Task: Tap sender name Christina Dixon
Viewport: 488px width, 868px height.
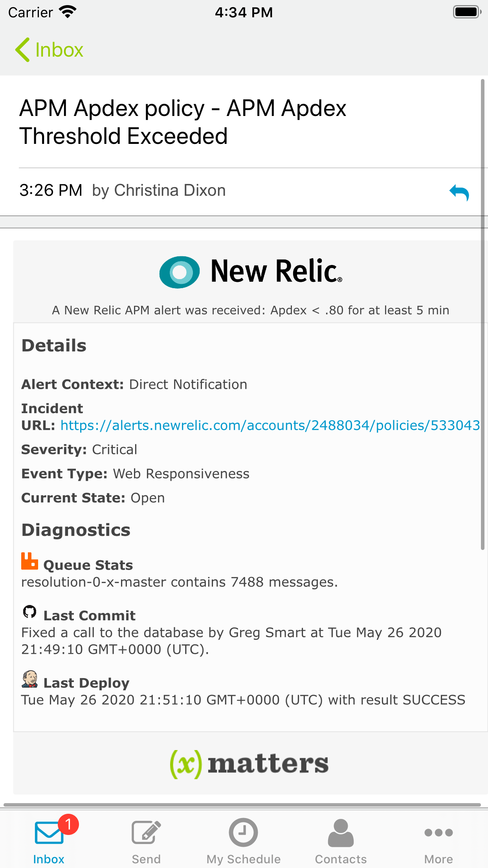Action: pos(170,190)
